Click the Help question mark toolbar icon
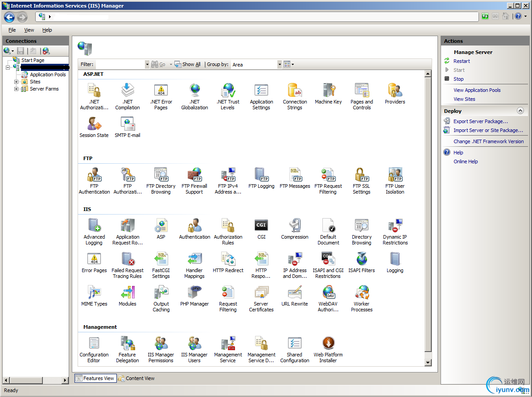 [x=518, y=16]
